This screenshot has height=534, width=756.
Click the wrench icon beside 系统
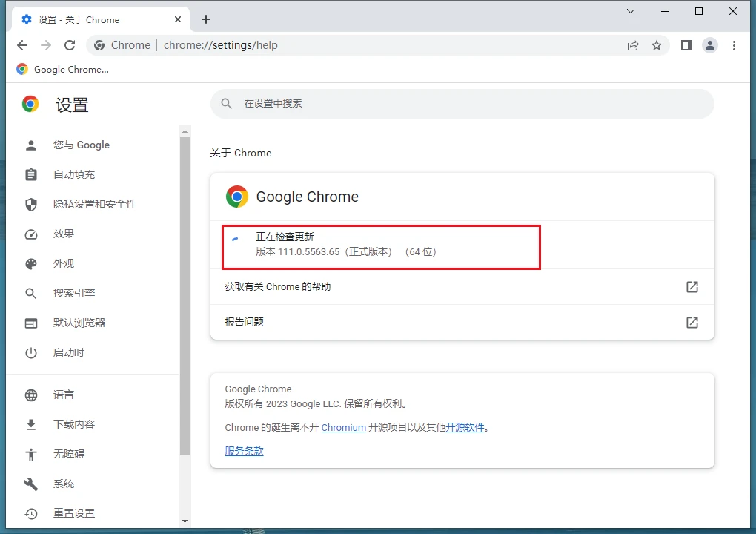pos(31,484)
